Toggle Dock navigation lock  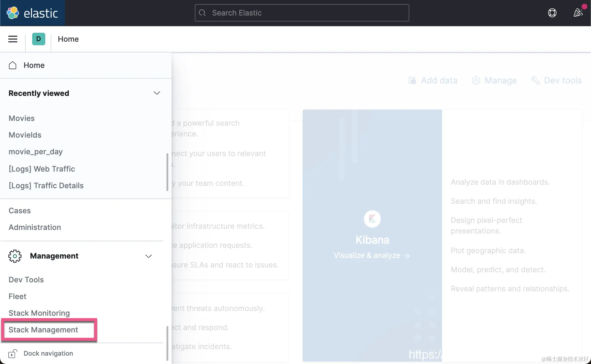(13, 353)
